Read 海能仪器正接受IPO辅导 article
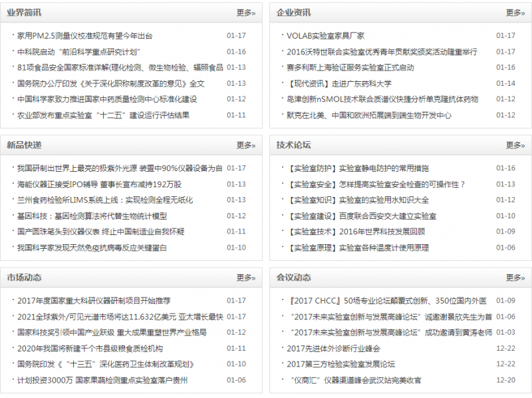The image size is (532, 398). 99,184
